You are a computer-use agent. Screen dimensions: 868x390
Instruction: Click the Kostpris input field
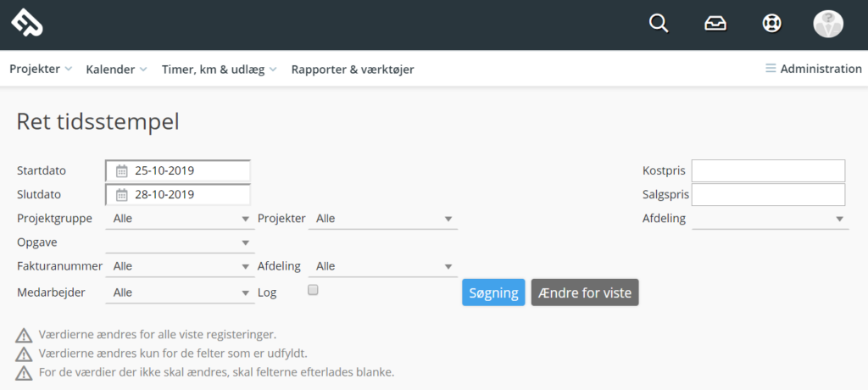click(768, 170)
